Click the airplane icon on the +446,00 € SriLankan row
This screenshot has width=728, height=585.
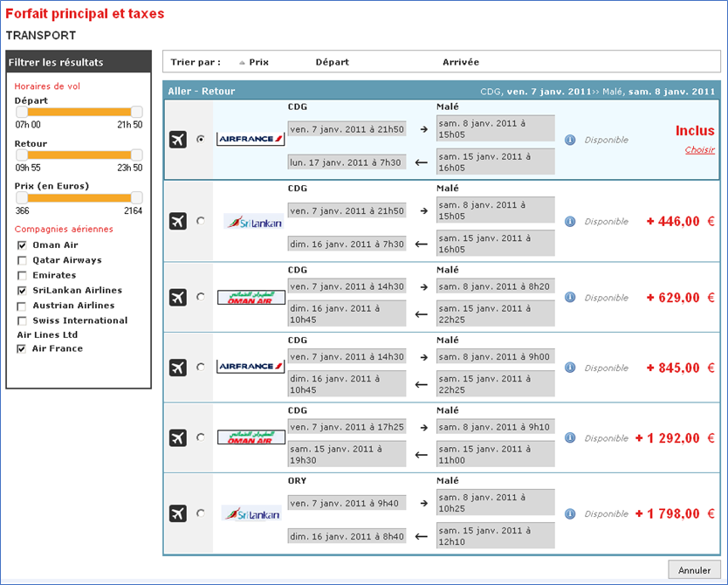coord(178,222)
